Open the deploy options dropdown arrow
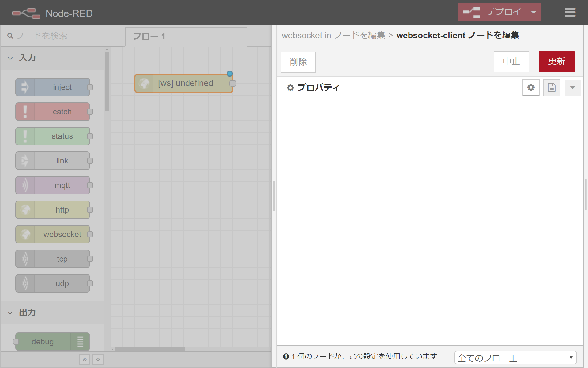The height and width of the screenshot is (368, 588). [533, 12]
